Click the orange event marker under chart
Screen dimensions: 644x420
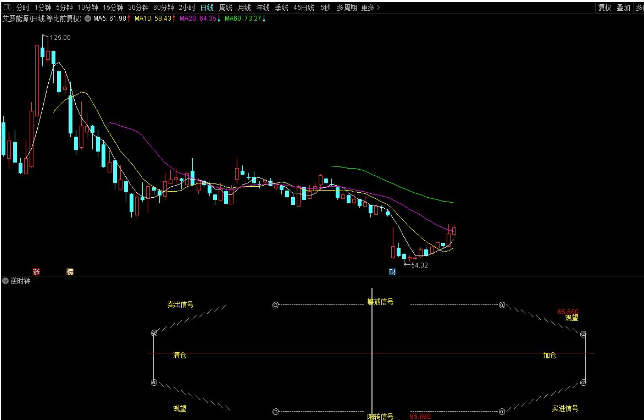click(70, 271)
